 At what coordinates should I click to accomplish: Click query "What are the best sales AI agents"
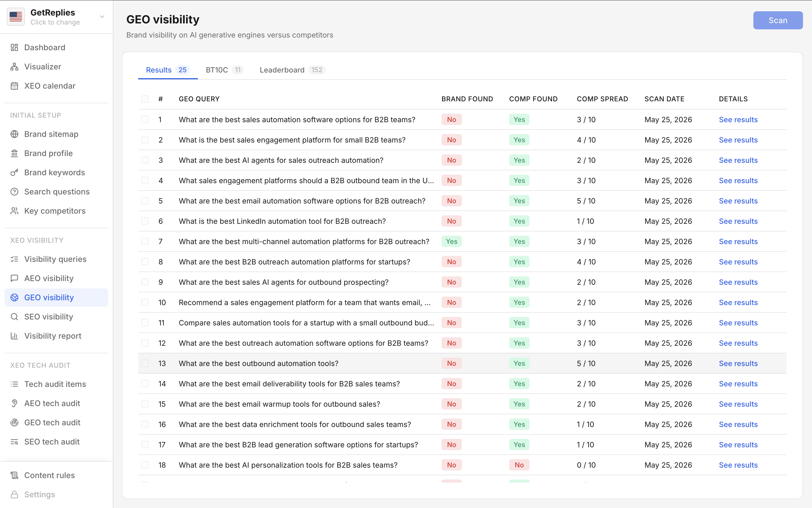[284, 282]
